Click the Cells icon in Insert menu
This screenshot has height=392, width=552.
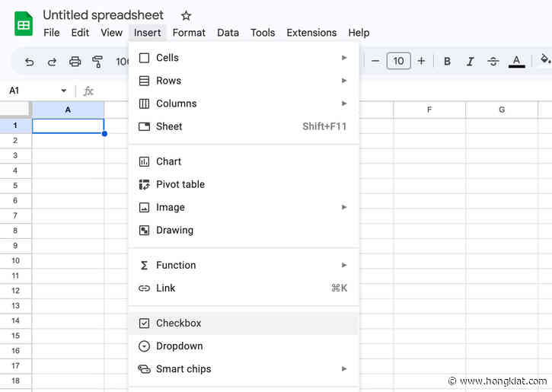click(x=144, y=58)
